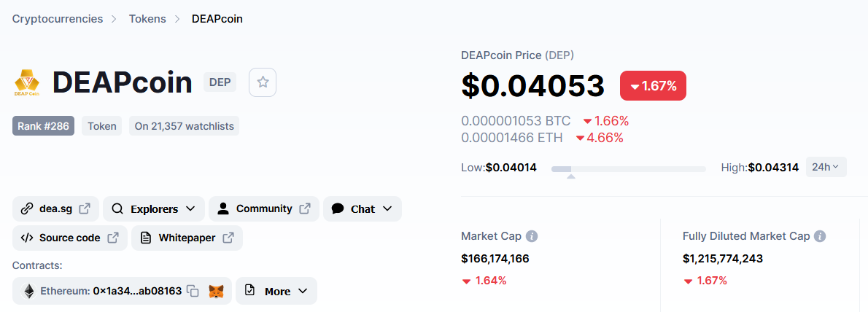Open the Community link
This screenshot has width=868, height=312.
[x=264, y=208]
